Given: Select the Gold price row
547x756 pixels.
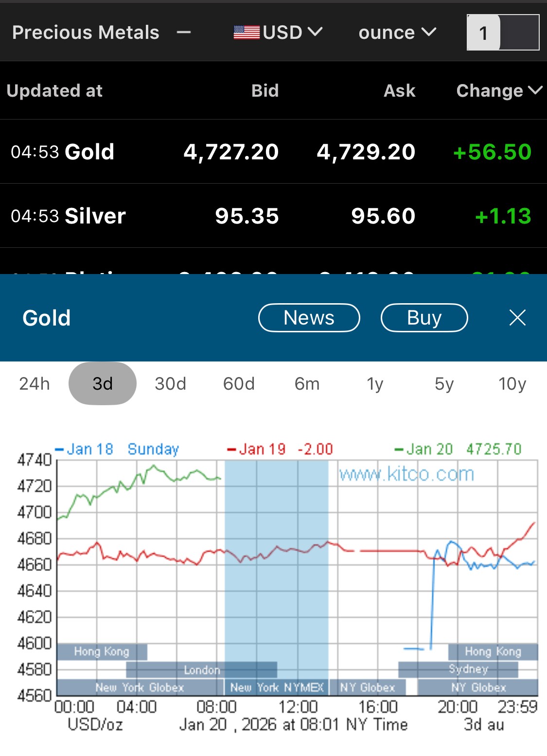Looking at the screenshot, I should coord(273,152).
